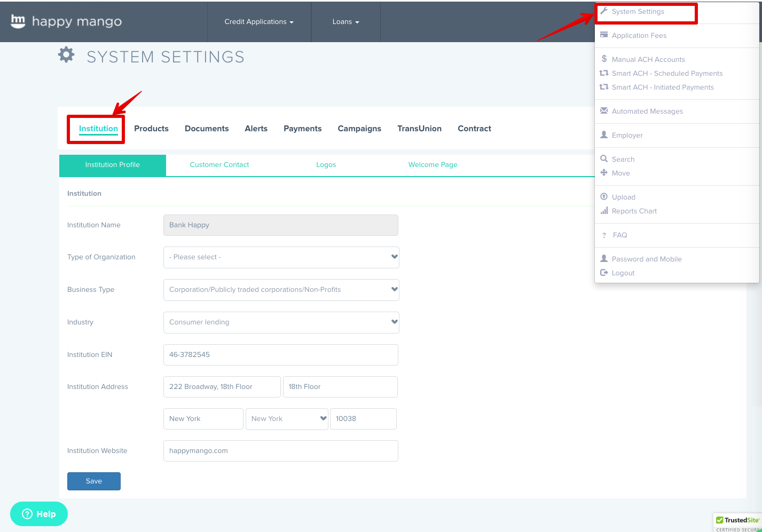
Task: Expand the Industry dropdown
Action: (x=281, y=322)
